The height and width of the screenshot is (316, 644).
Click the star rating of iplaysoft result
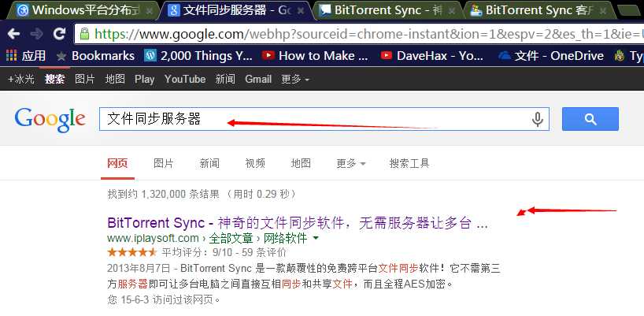(131, 252)
